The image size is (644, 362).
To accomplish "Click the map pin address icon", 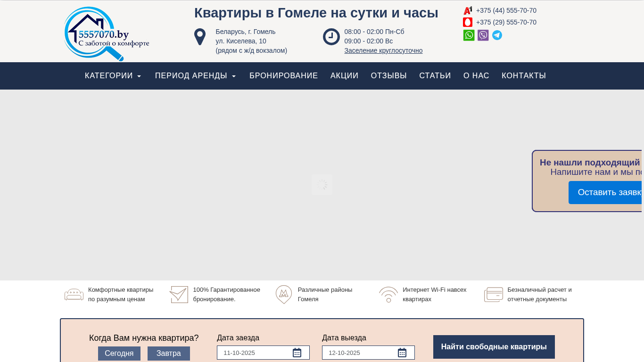I will point(200,37).
